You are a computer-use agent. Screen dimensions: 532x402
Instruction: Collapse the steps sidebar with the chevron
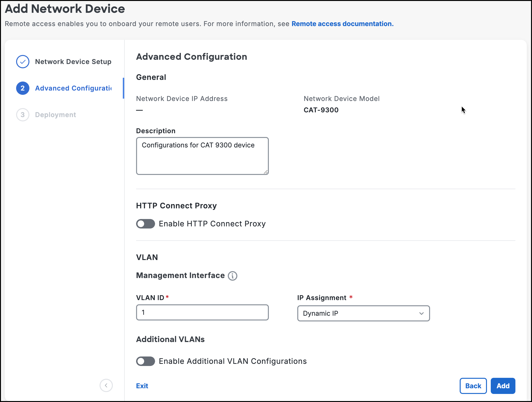click(x=106, y=385)
